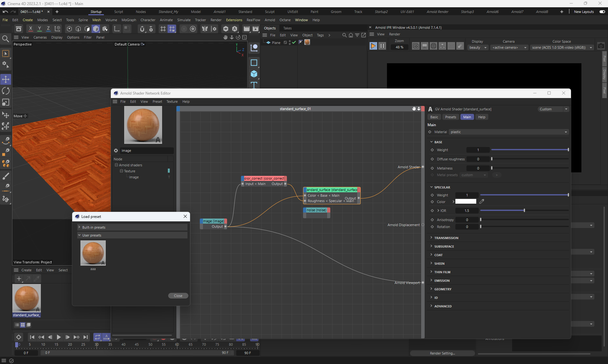Image resolution: width=608 pixels, height=364 pixels.
Task: Click the IPR snapshot camera icon
Action: (601, 46)
